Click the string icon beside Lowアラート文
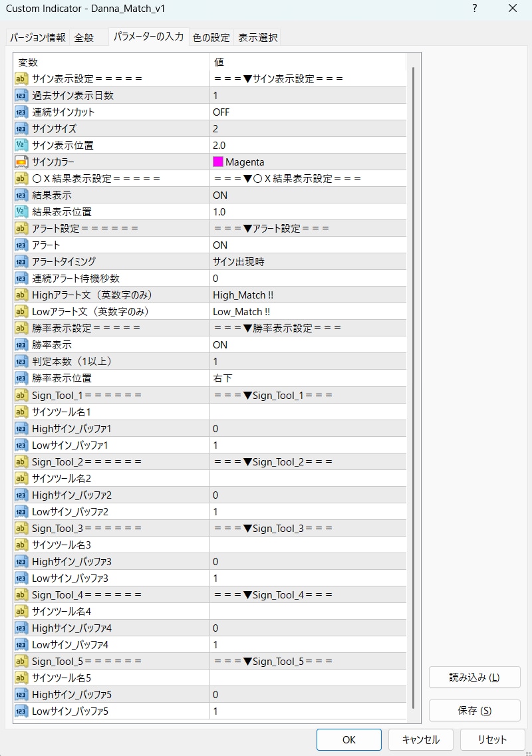This screenshot has height=756, width=532. tap(21, 311)
